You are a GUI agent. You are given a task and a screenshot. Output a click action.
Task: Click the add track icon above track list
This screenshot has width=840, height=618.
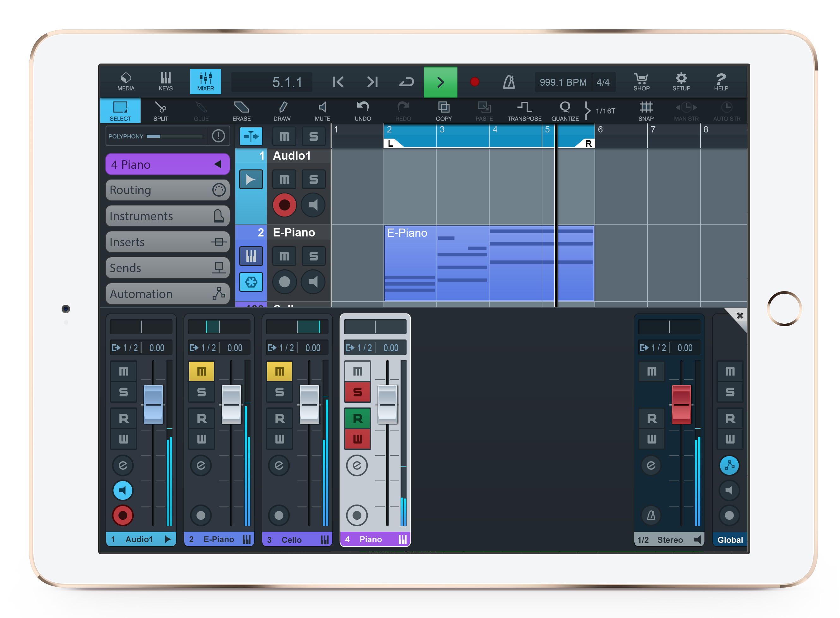[251, 136]
